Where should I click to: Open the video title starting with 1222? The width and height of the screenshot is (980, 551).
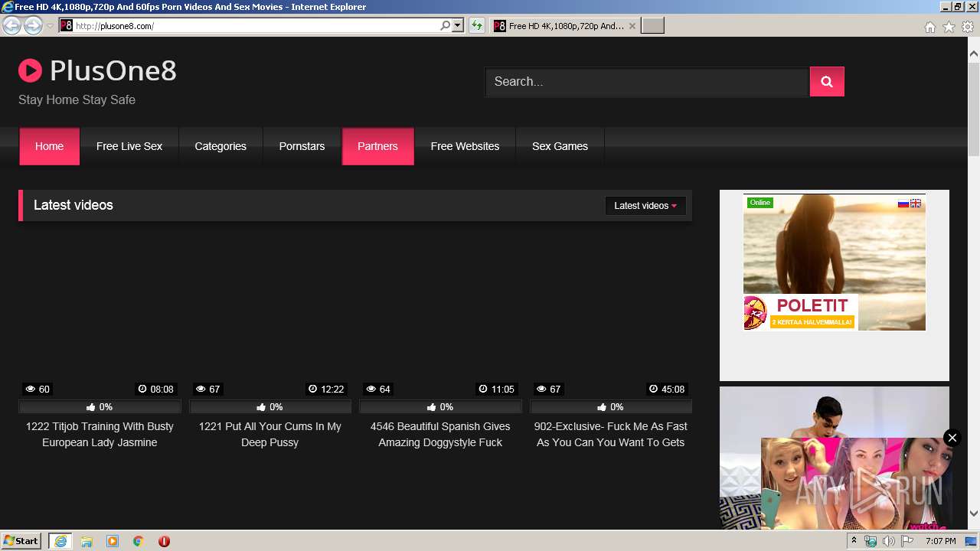pyautogui.click(x=100, y=435)
